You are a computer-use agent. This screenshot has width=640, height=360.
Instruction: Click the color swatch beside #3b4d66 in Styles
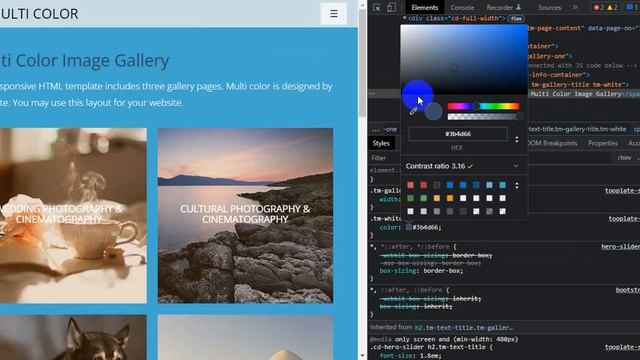[409, 227]
